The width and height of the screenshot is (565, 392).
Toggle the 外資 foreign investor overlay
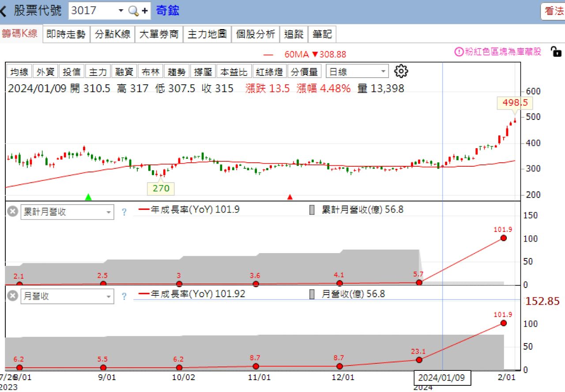[45, 71]
